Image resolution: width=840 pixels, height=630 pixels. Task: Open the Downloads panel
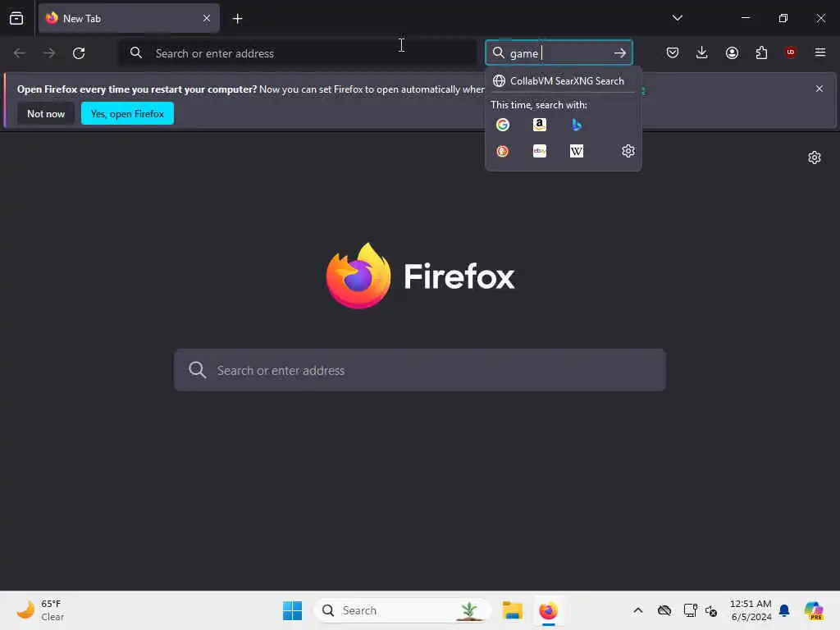(702, 52)
